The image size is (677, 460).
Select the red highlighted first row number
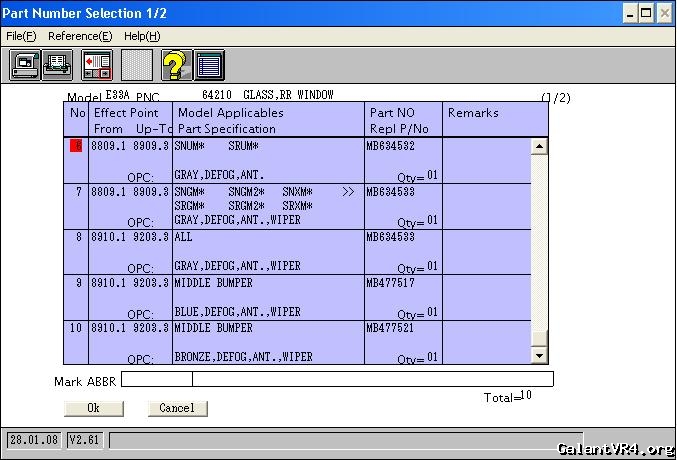[x=76, y=146]
